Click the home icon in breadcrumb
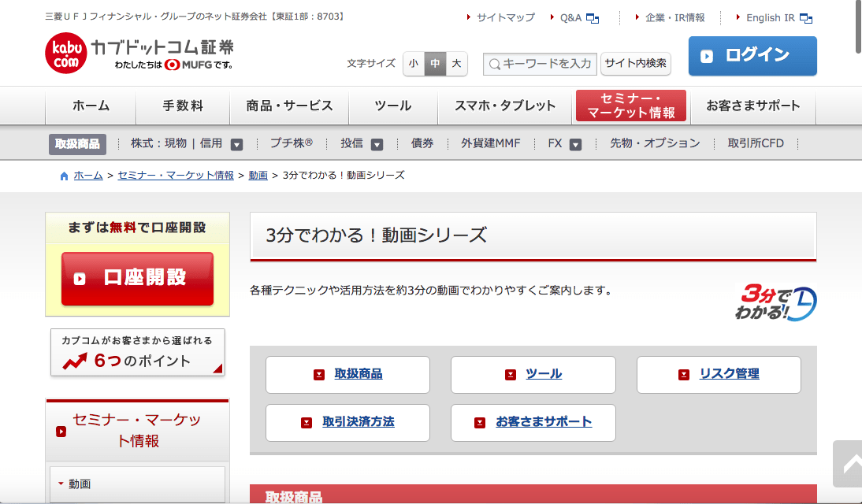This screenshot has height=504, width=862. [x=65, y=176]
